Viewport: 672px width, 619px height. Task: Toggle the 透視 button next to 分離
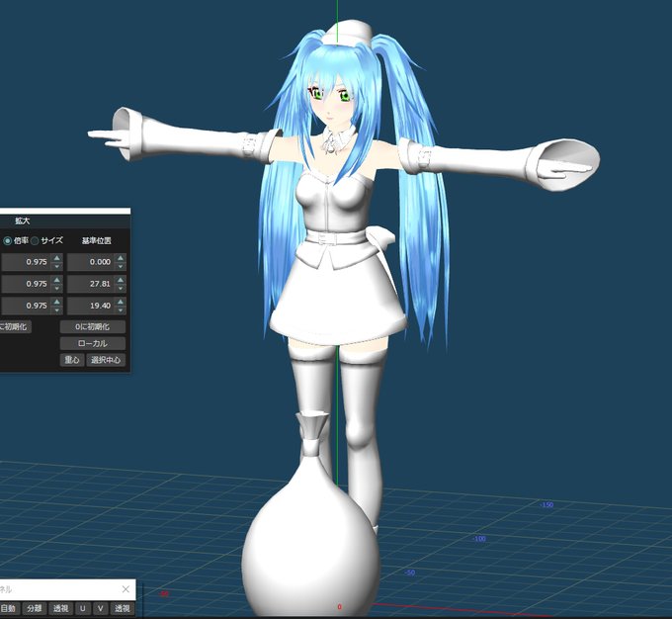tap(60, 608)
